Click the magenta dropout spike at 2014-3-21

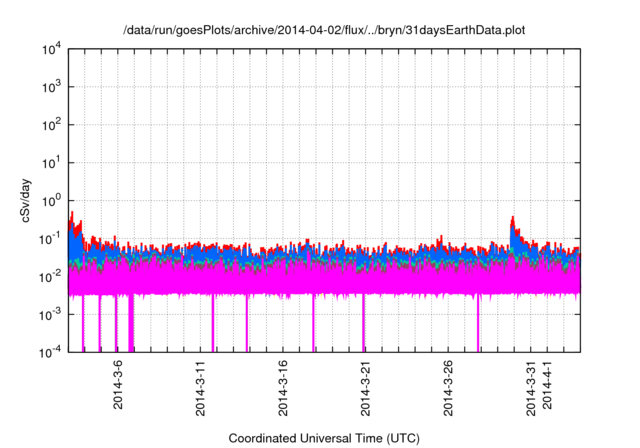click(x=363, y=322)
